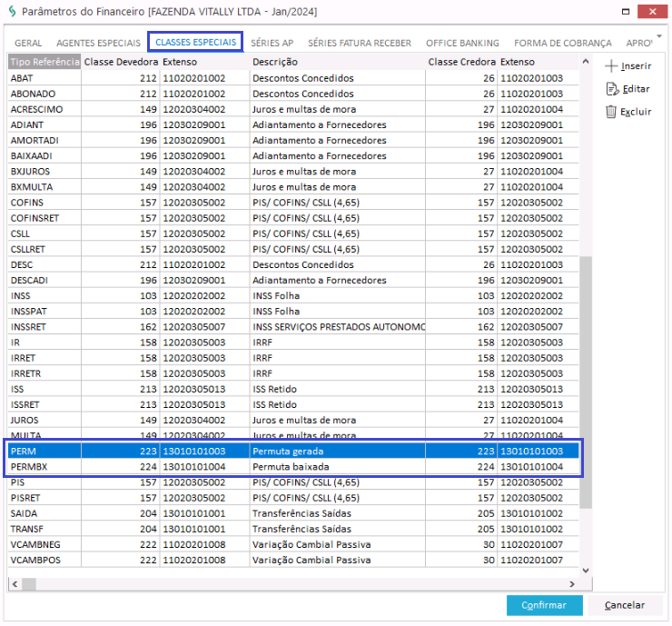Click vertical scrollbar down arrow
Viewport: 672px width, 626px height.
(x=585, y=570)
